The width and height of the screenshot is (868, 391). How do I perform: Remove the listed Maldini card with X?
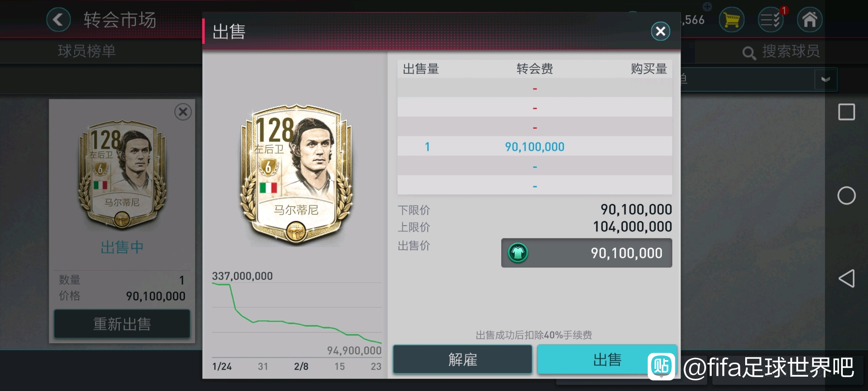click(183, 112)
